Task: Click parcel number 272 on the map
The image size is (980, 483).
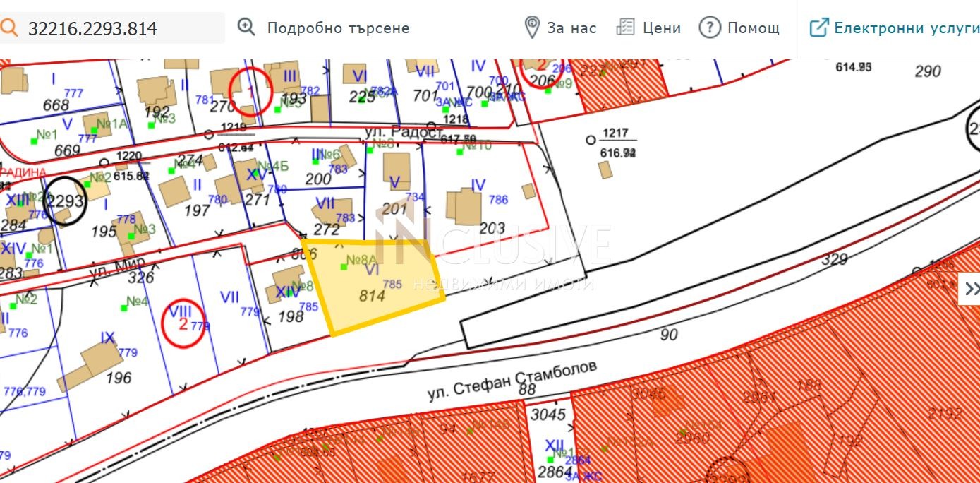Action: [x=327, y=229]
